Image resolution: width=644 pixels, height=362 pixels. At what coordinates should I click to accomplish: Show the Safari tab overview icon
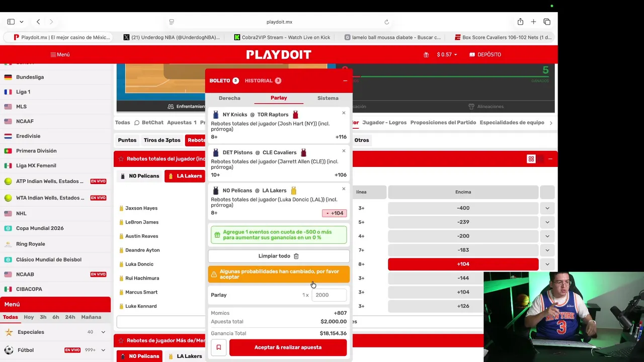pyautogui.click(x=547, y=22)
